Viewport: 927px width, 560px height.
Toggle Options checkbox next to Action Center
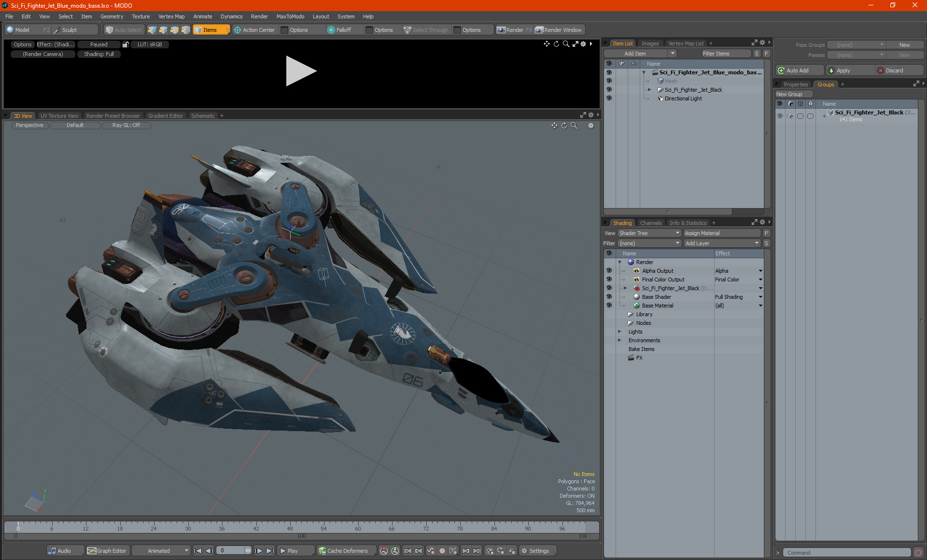[x=285, y=30]
